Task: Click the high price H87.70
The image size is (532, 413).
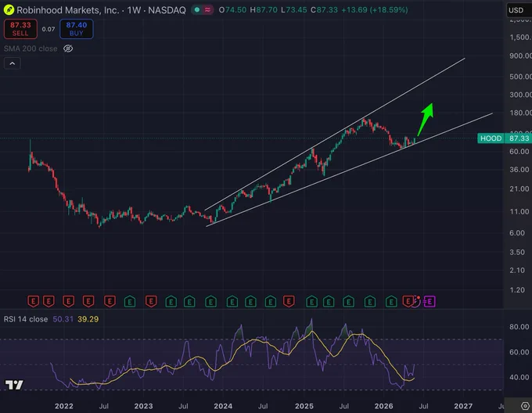Action: point(264,10)
